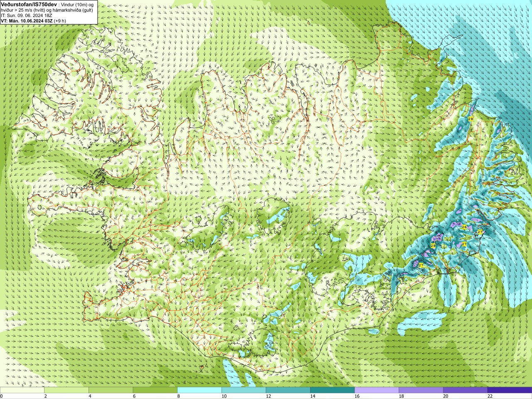Click the 16–18 m/s lavender legend swatch
This screenshot has height=399, width=532.
(x=377, y=390)
